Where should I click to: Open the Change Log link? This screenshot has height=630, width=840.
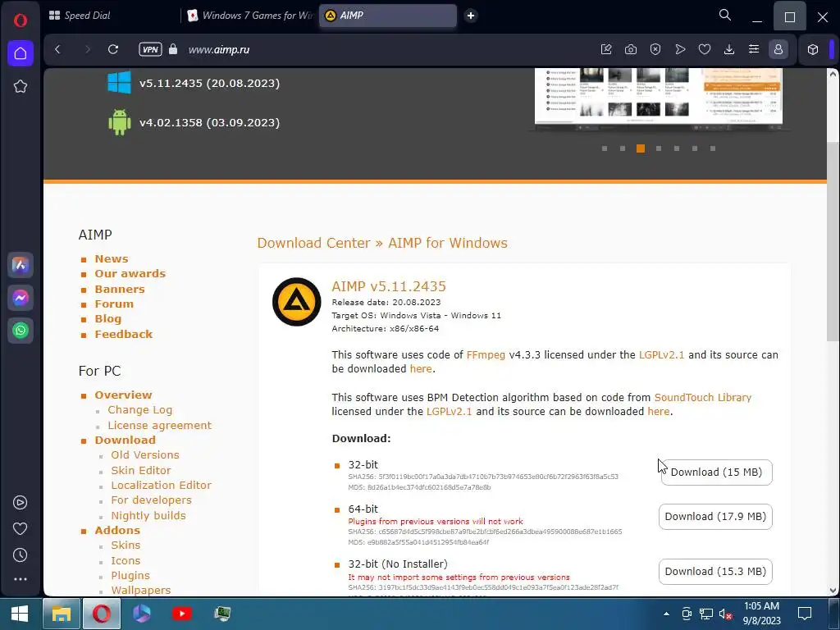139,410
